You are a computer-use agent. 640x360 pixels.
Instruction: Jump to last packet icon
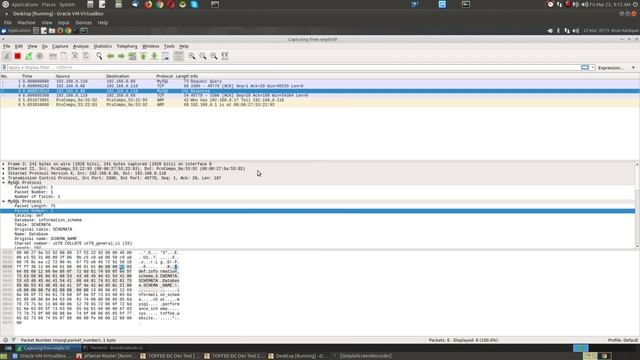(154, 56)
